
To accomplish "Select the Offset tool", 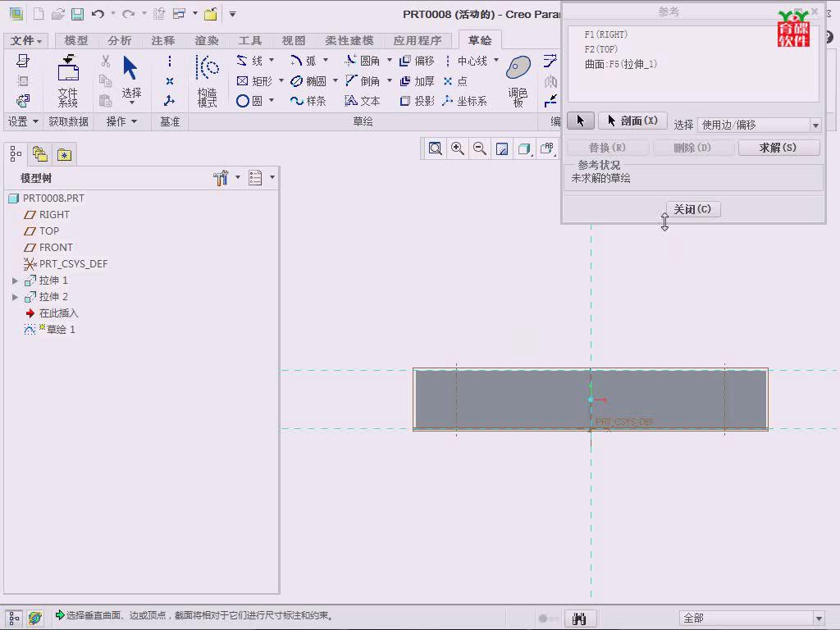I will 418,61.
